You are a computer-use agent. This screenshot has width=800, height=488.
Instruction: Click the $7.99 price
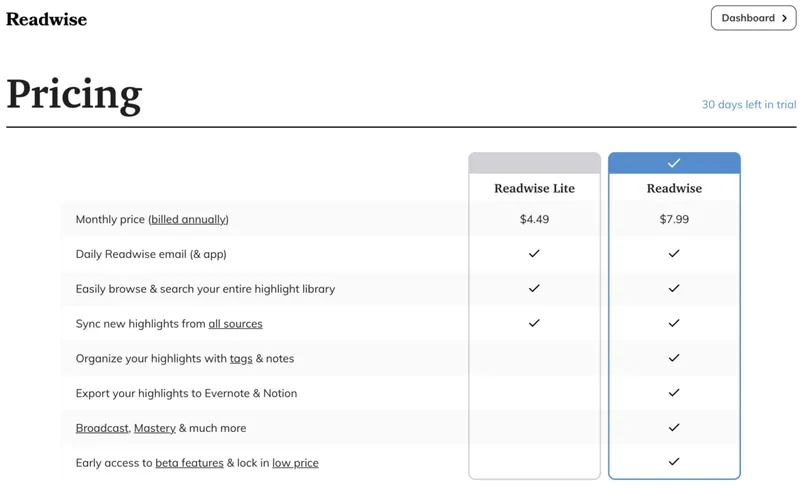pos(674,219)
